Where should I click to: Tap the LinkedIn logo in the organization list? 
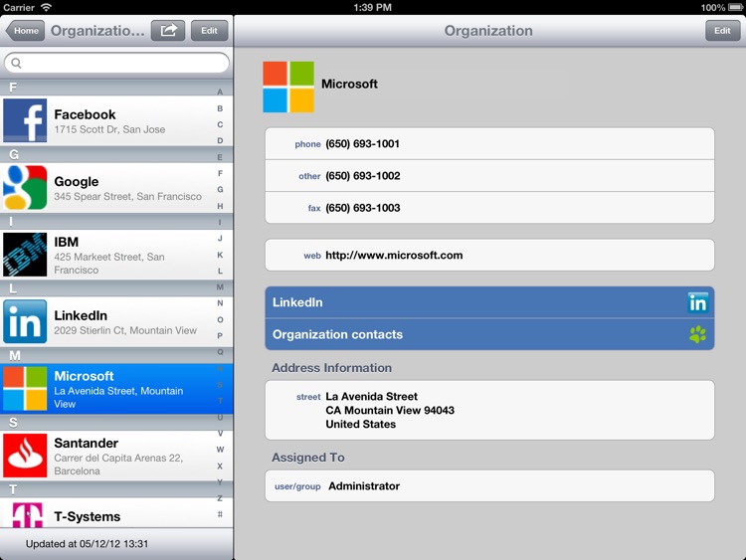[25, 321]
